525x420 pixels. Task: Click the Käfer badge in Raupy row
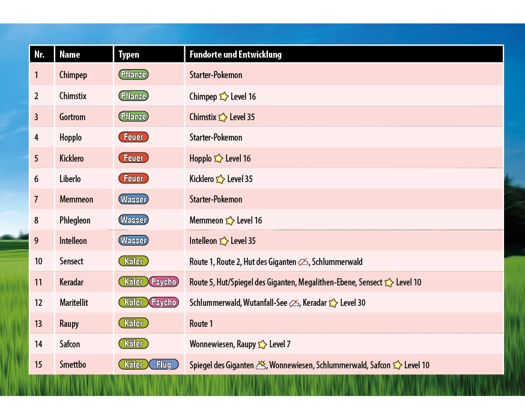click(x=133, y=323)
